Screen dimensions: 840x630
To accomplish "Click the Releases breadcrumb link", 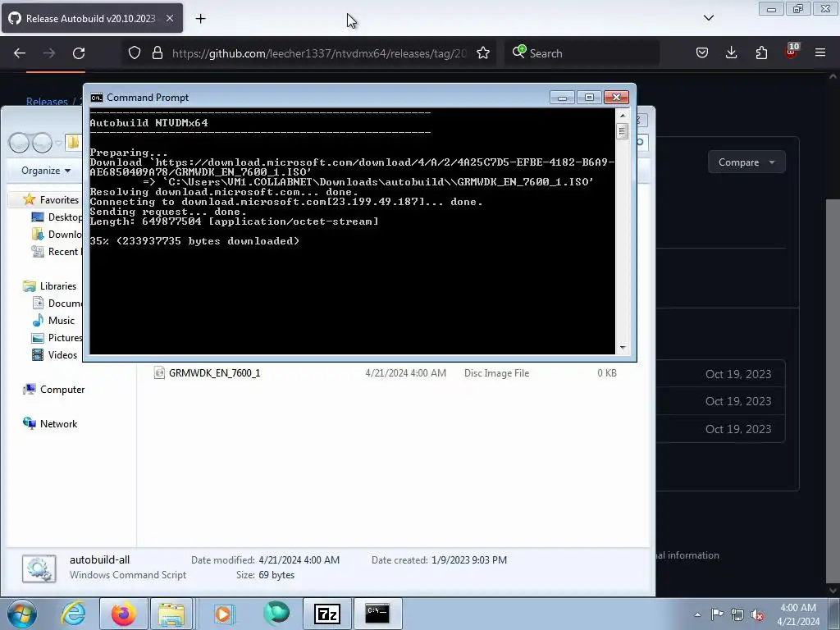I will pos(47,101).
